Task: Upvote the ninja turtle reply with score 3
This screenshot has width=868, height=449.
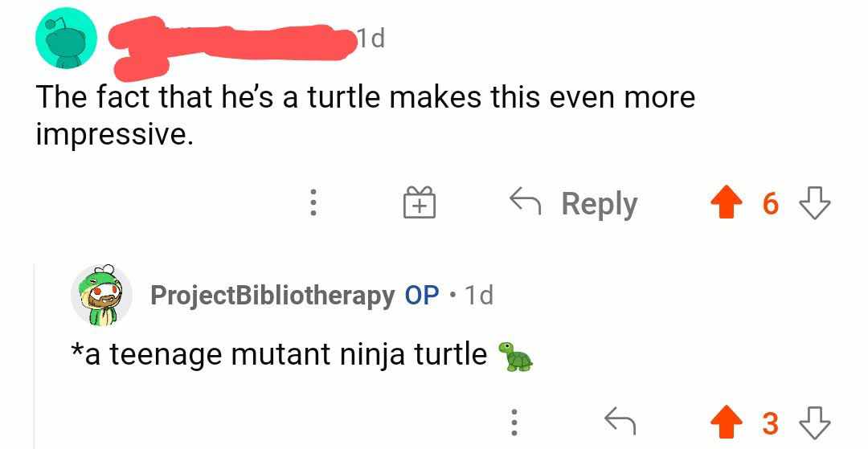Action: tap(727, 422)
